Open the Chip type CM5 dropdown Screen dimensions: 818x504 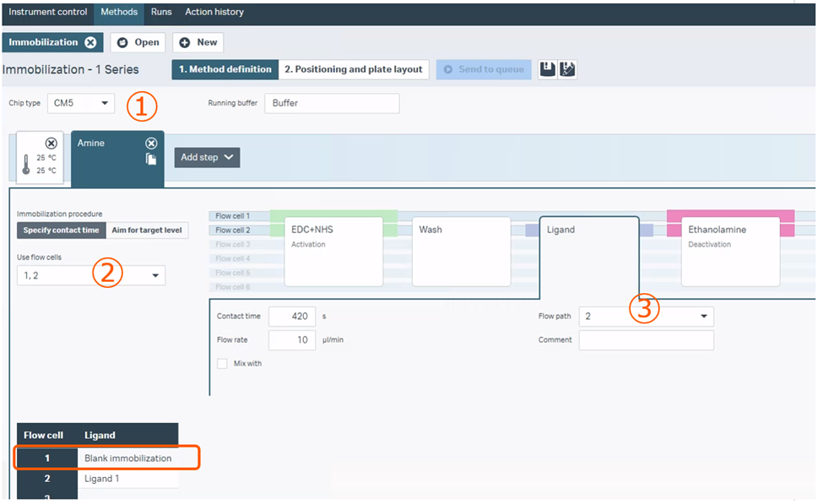click(x=81, y=103)
